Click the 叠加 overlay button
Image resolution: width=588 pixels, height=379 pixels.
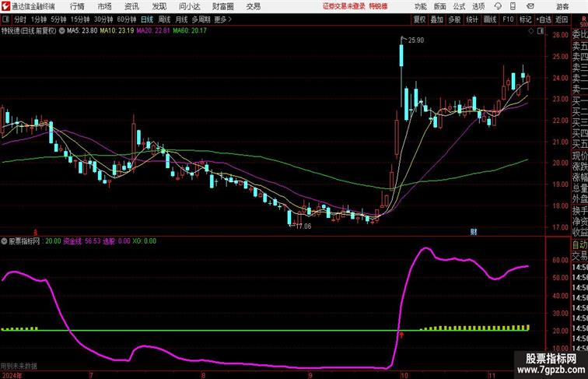pyautogui.click(x=436, y=19)
